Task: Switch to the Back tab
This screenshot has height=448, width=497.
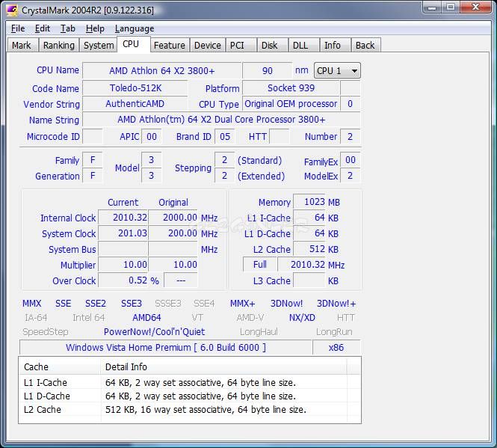Action: 365,45
